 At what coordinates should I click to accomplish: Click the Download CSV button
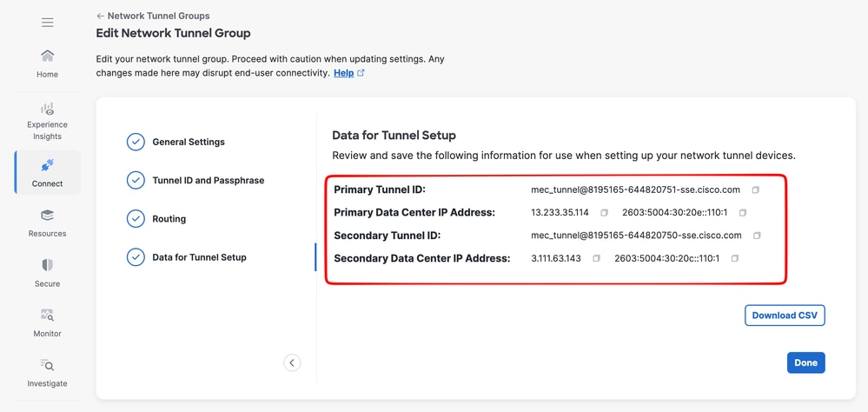[x=785, y=316]
